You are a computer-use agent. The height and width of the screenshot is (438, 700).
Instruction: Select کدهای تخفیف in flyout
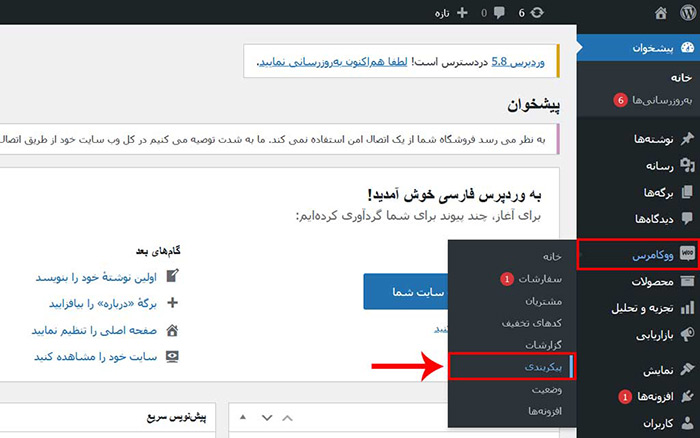[532, 322]
